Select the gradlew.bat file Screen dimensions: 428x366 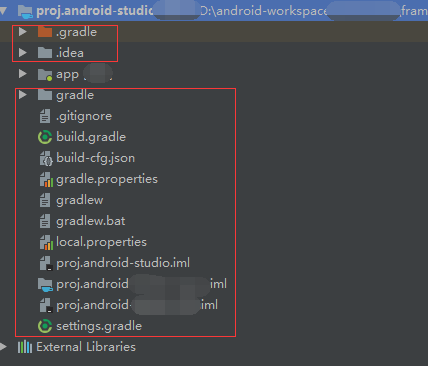pyautogui.click(x=91, y=221)
